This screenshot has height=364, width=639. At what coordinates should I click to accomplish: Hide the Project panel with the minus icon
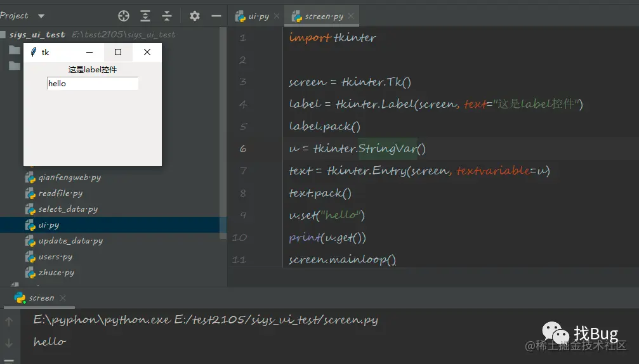point(216,16)
